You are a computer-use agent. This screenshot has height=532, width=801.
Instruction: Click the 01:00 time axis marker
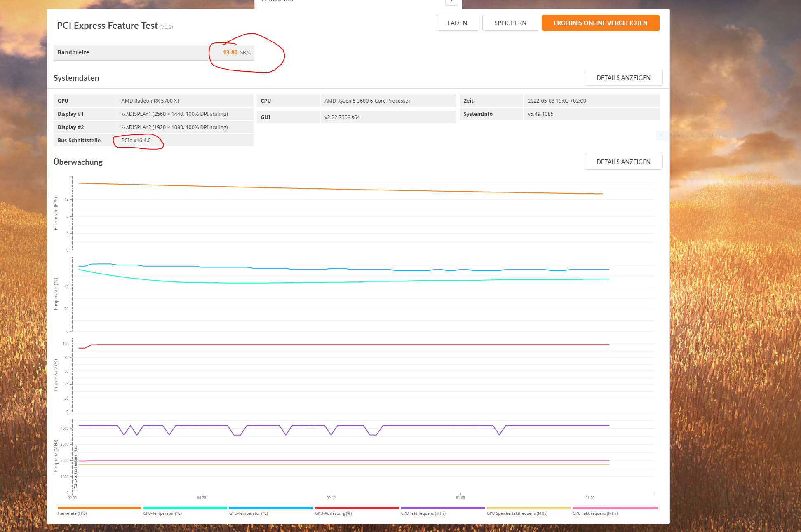tap(460, 498)
